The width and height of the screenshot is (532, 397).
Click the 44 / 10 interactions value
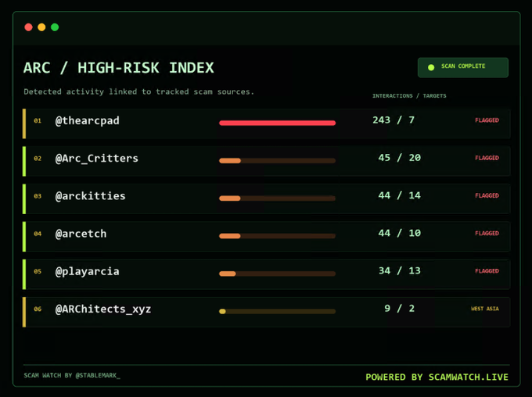click(400, 233)
